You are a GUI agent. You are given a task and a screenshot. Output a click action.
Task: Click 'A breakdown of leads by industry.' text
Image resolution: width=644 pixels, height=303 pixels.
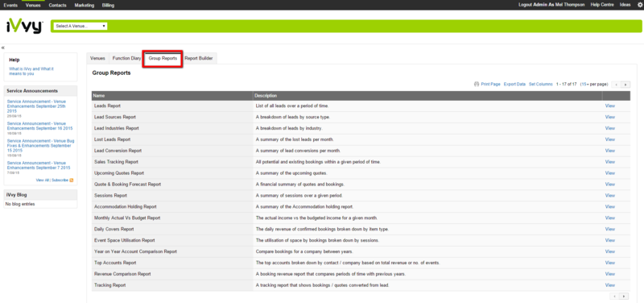pyautogui.click(x=289, y=128)
